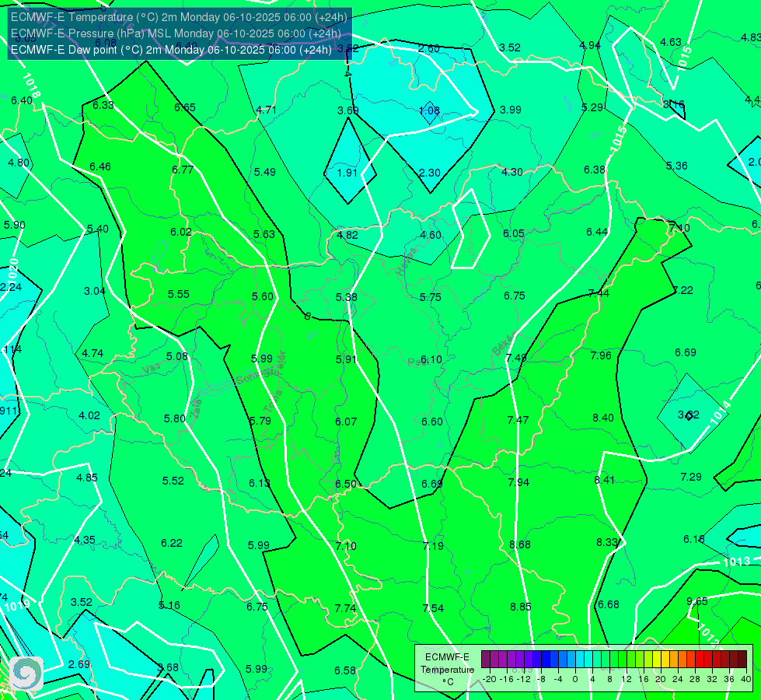This screenshot has width=761, height=700.
Task: Click the 8.41 temperature value
Action: (x=604, y=480)
